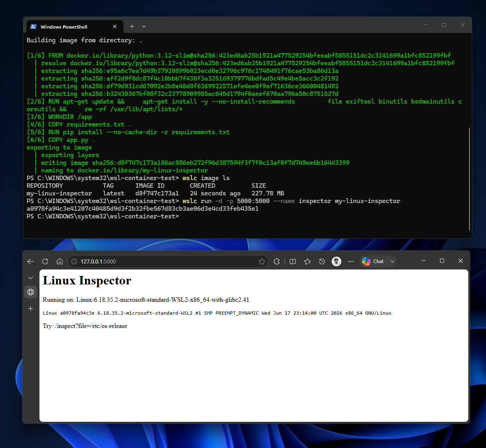Open Copilot Chat button
This screenshot has height=448, width=486.
[x=373, y=261]
